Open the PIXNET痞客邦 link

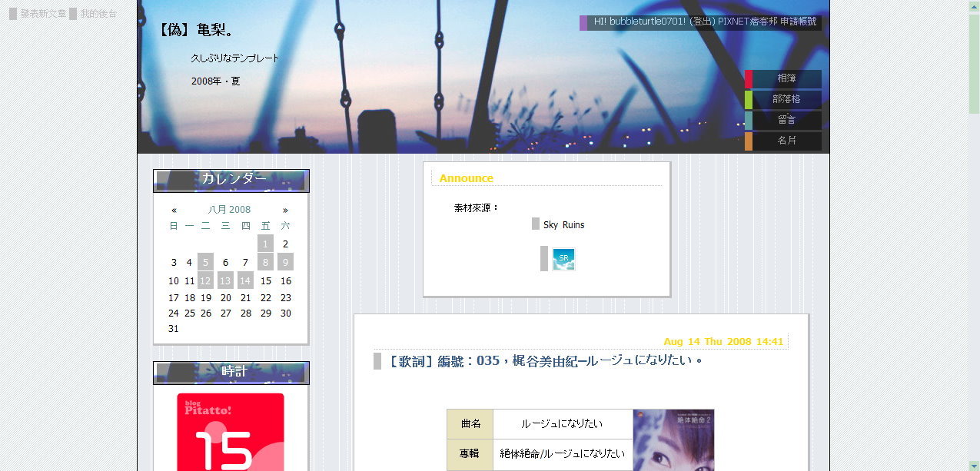748,22
